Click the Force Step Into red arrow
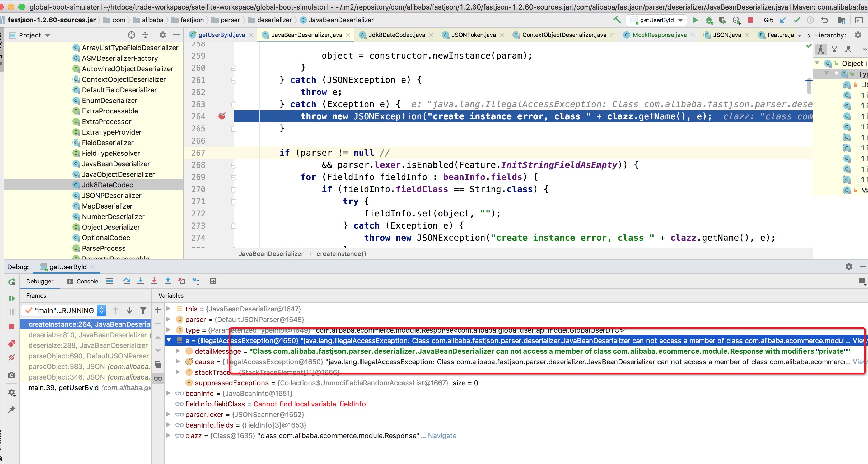 pyautogui.click(x=154, y=281)
